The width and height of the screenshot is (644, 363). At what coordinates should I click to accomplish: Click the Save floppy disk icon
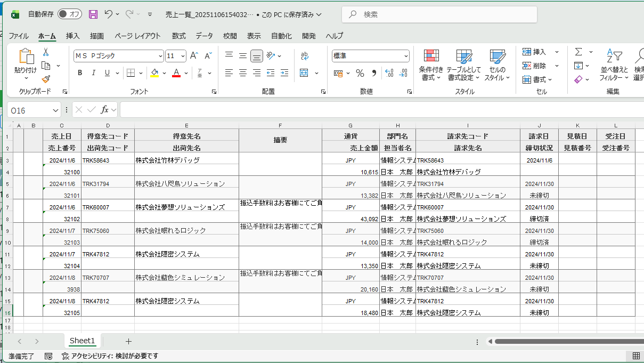[x=93, y=14]
